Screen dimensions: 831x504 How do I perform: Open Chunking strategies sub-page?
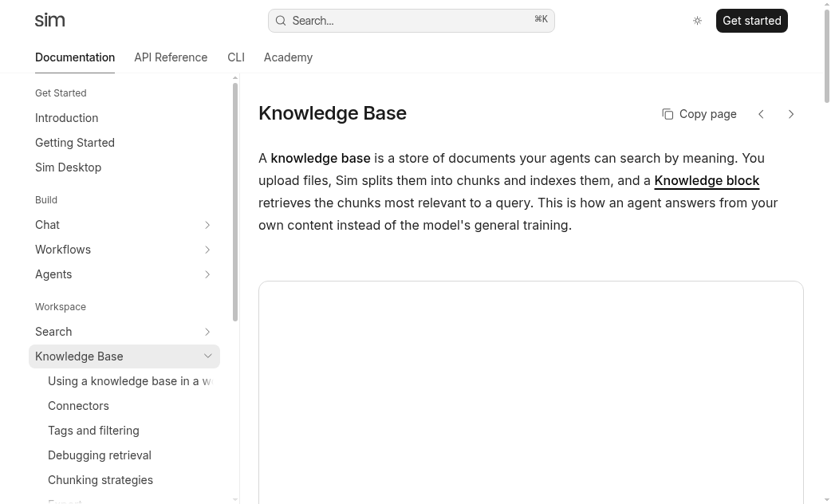100,479
